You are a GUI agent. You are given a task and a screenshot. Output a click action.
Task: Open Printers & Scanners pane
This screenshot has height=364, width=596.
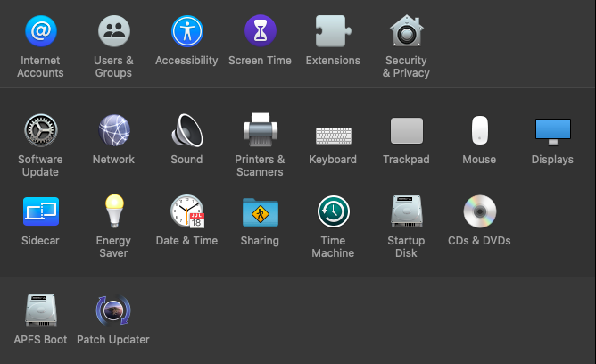tap(261, 129)
